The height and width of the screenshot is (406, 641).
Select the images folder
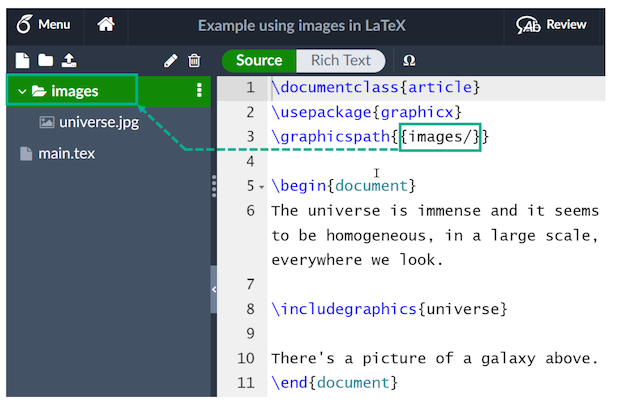75,91
